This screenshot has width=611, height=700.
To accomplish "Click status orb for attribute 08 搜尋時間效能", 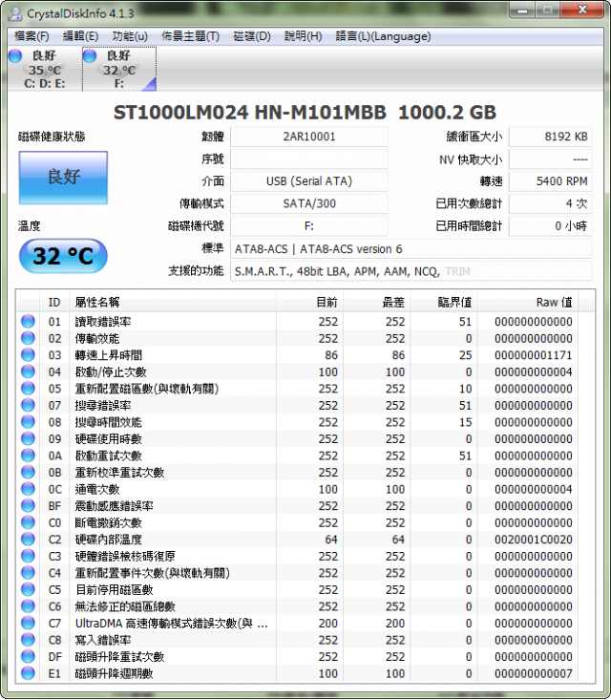I will pyautogui.click(x=28, y=422).
